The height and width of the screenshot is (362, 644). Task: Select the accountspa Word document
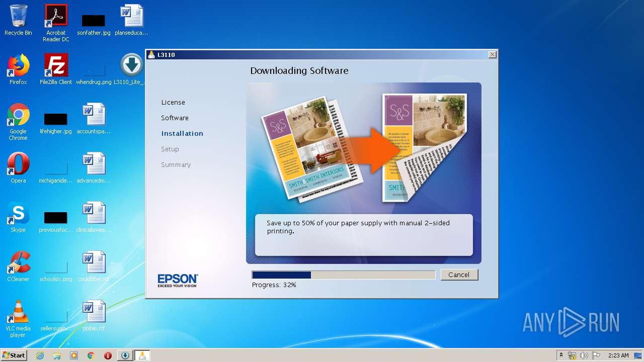[94, 119]
